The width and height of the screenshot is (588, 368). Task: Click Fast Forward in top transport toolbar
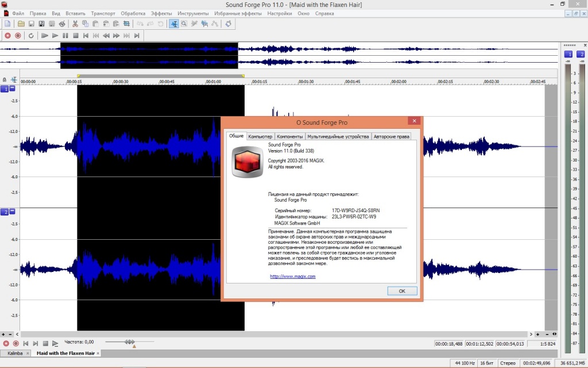coord(116,36)
